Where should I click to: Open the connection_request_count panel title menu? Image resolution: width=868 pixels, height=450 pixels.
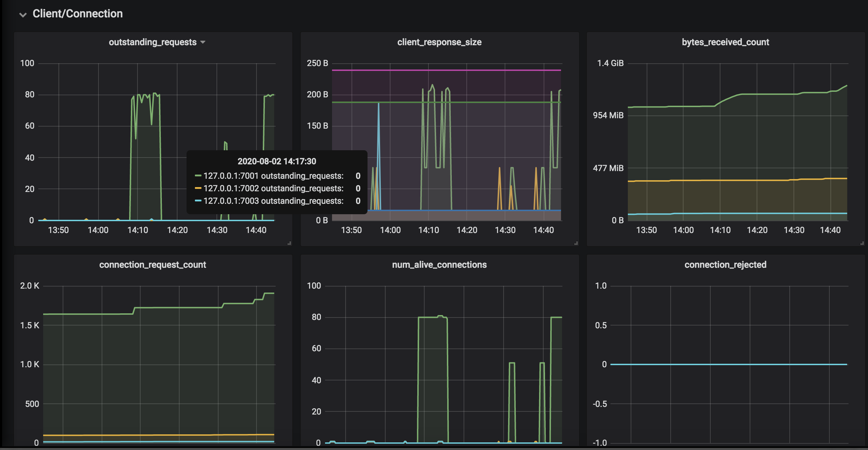click(152, 265)
